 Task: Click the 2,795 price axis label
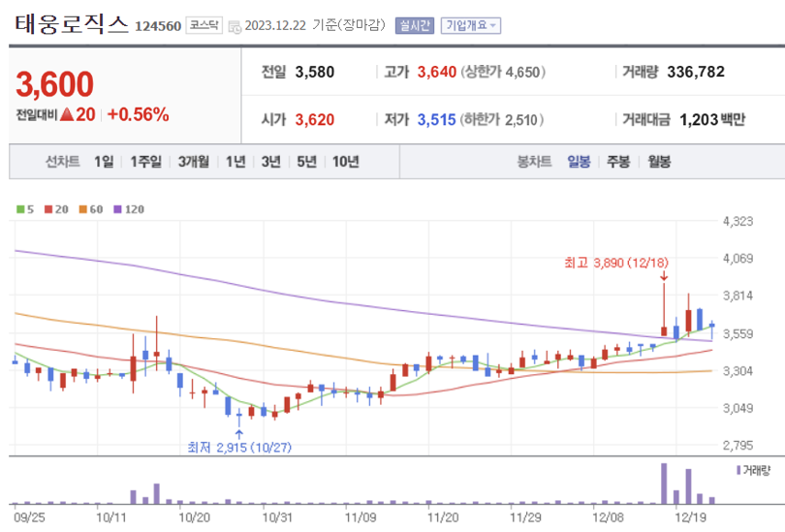(738, 446)
